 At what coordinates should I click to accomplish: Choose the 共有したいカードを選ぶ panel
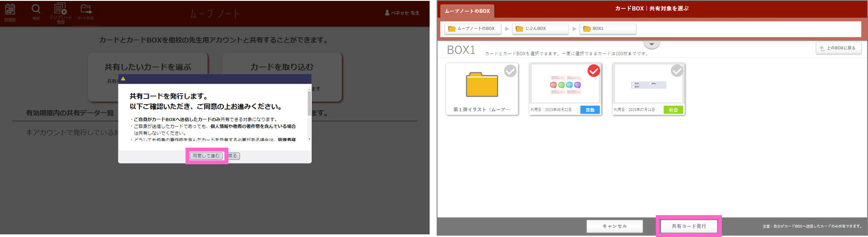coord(148,77)
